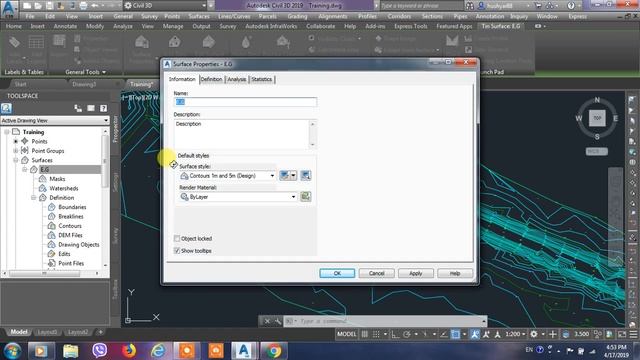Open the Civil 3D workspace dropdown
The width and height of the screenshot is (640, 360).
point(165,6)
